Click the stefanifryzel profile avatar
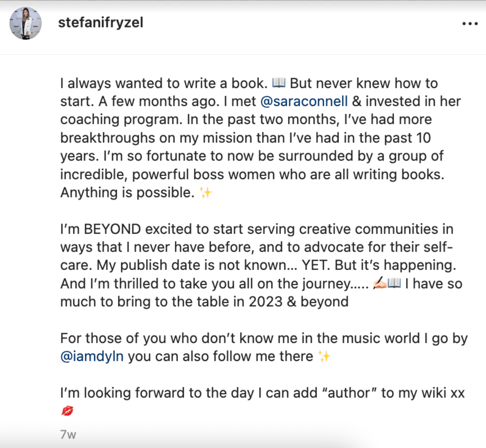Viewport: 486px width, 448px height. 26,24
